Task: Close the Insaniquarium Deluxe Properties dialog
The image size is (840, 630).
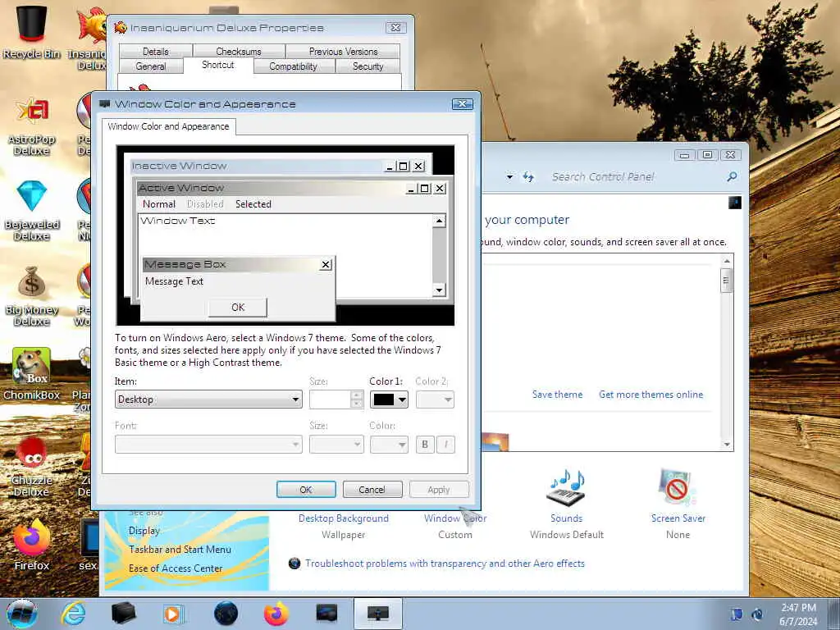Action: click(396, 27)
